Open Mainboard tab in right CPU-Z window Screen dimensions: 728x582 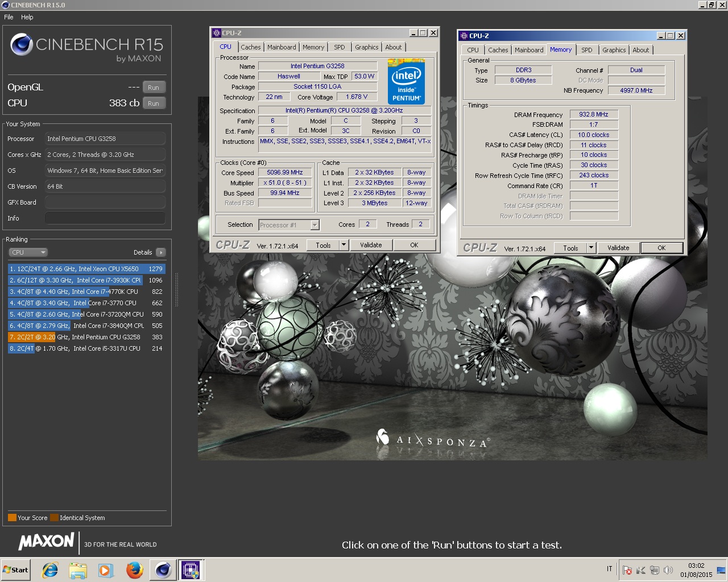pos(529,50)
